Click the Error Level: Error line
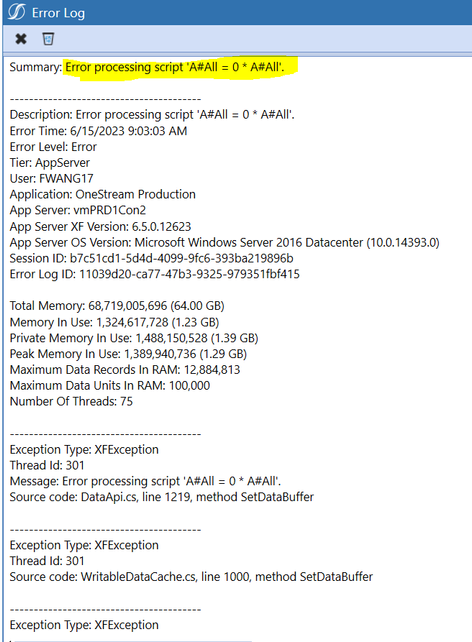 click(x=53, y=147)
